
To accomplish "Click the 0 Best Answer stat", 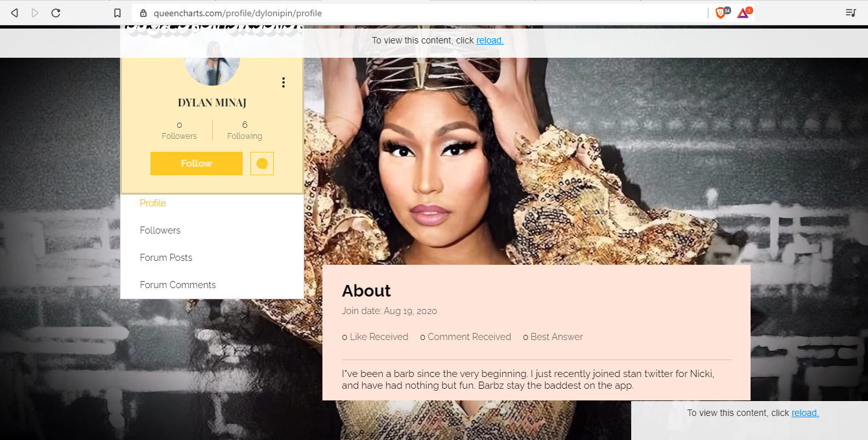I will point(553,337).
